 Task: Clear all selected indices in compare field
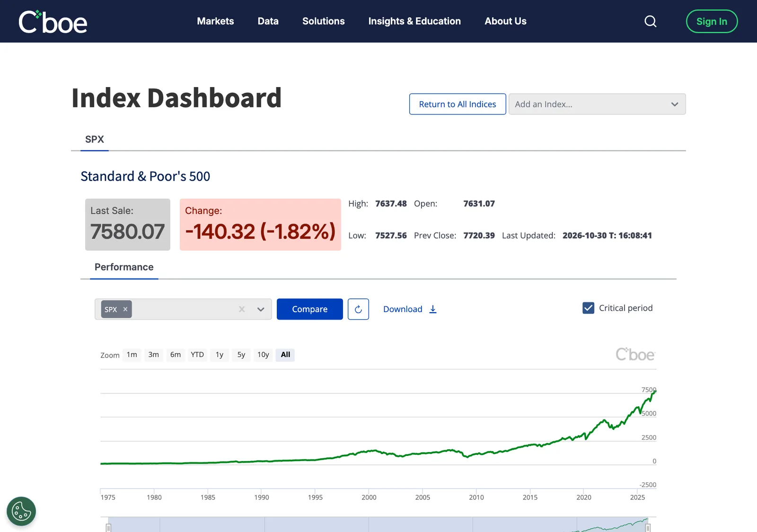click(x=242, y=309)
